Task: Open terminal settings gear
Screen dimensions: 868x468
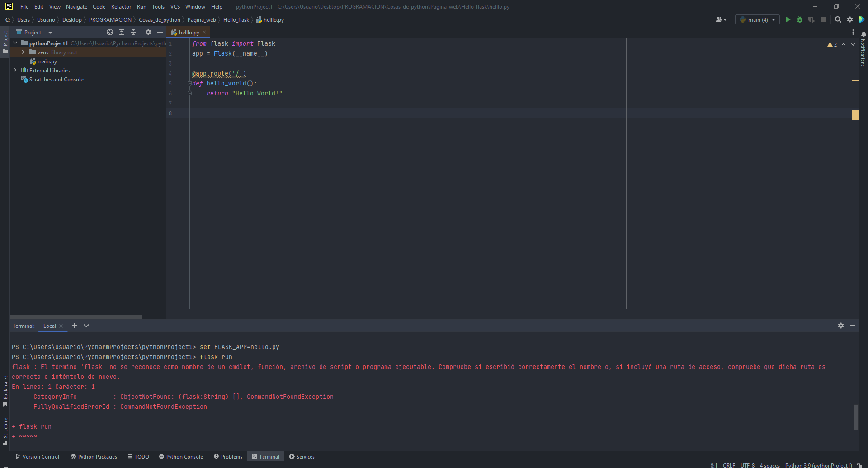Action: (x=840, y=326)
